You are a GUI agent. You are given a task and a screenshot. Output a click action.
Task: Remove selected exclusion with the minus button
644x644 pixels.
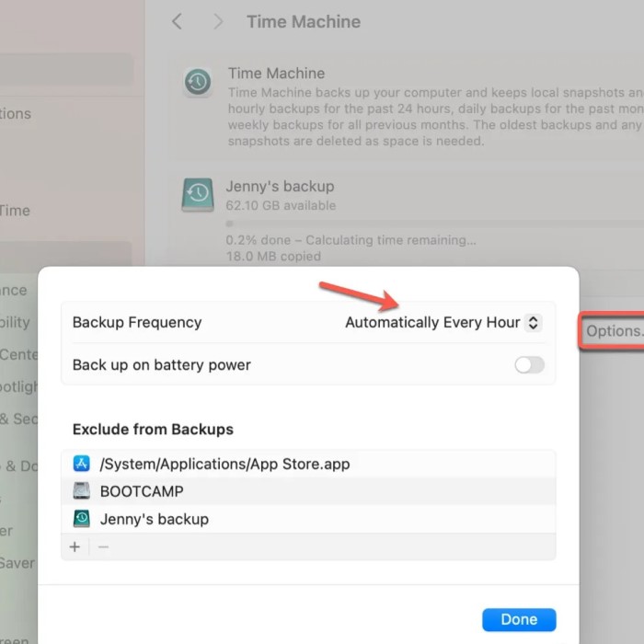click(103, 546)
